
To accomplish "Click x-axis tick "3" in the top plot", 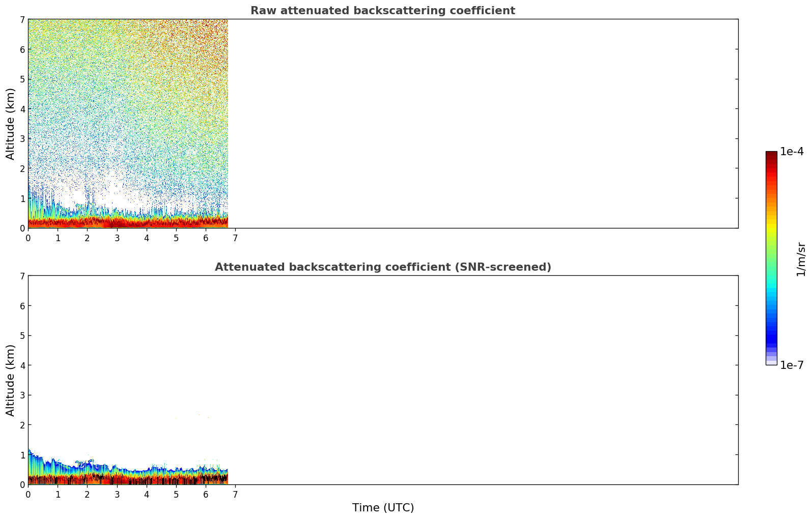I will click(x=117, y=238).
